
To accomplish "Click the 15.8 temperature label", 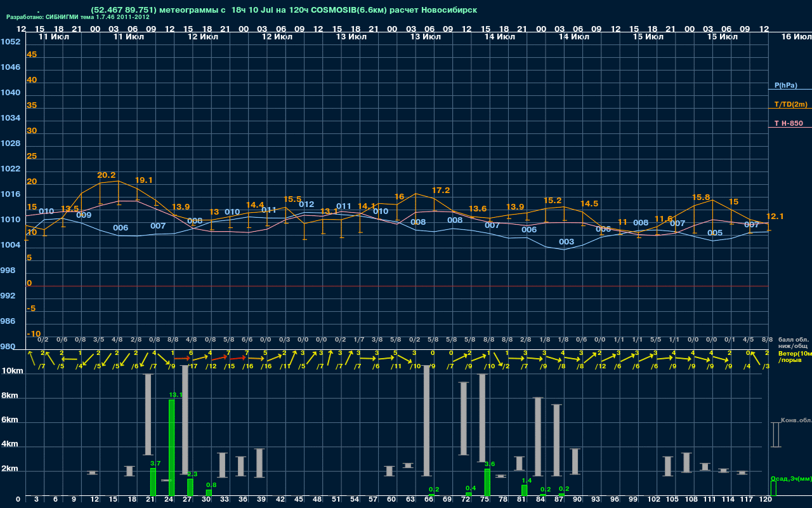I will click(701, 197).
